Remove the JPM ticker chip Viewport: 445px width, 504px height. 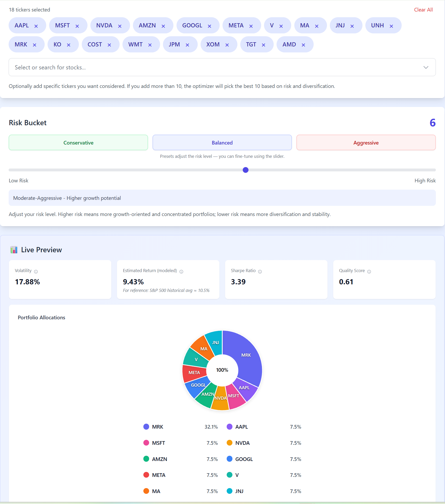point(187,44)
